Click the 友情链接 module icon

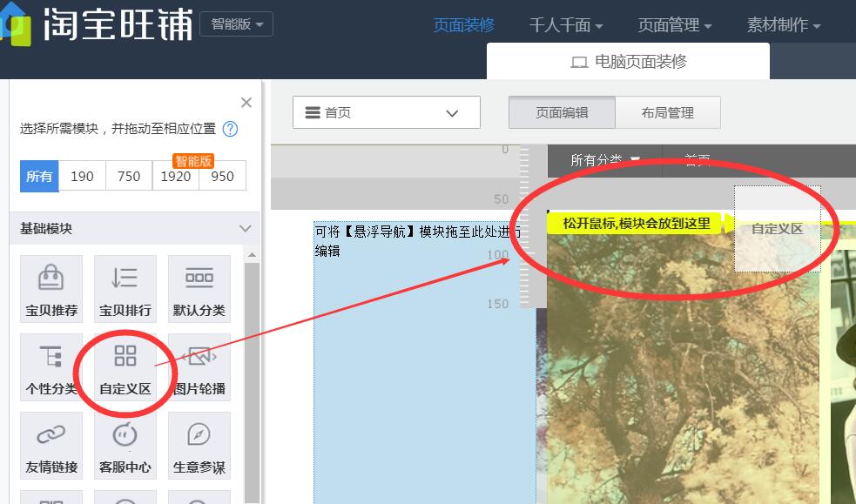(x=51, y=445)
